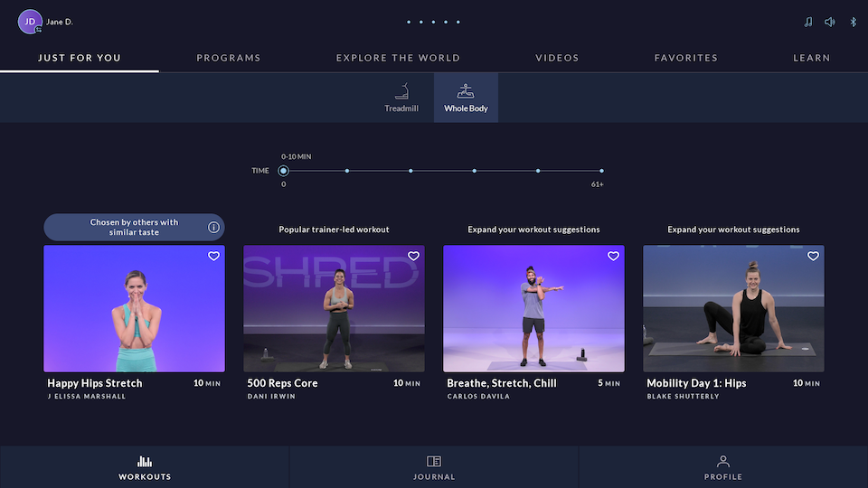The height and width of the screenshot is (488, 868).
Task: Set time slider to the 61+ endpoint
Action: click(601, 171)
